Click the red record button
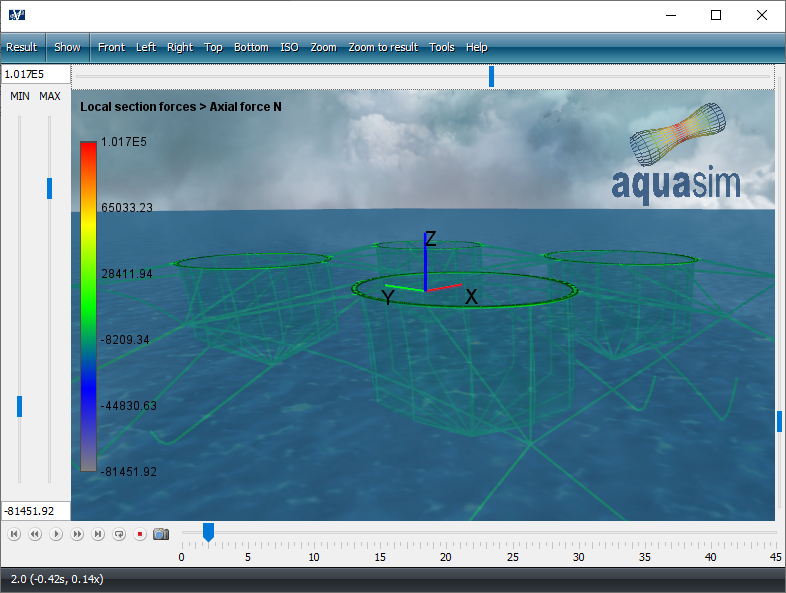786x593 pixels. pos(140,534)
